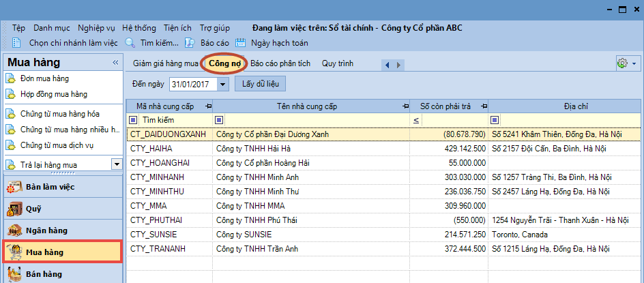Click the Chứng từ mua hàng hóa icon

point(11,114)
